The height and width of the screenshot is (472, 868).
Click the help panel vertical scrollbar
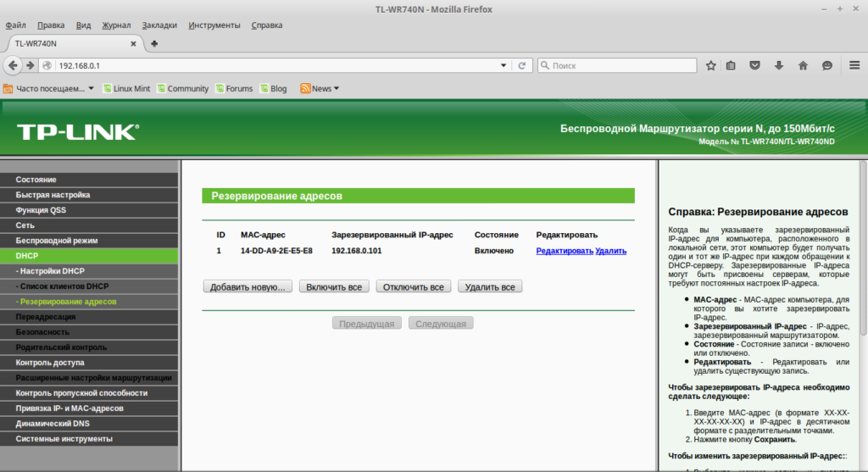point(863,248)
